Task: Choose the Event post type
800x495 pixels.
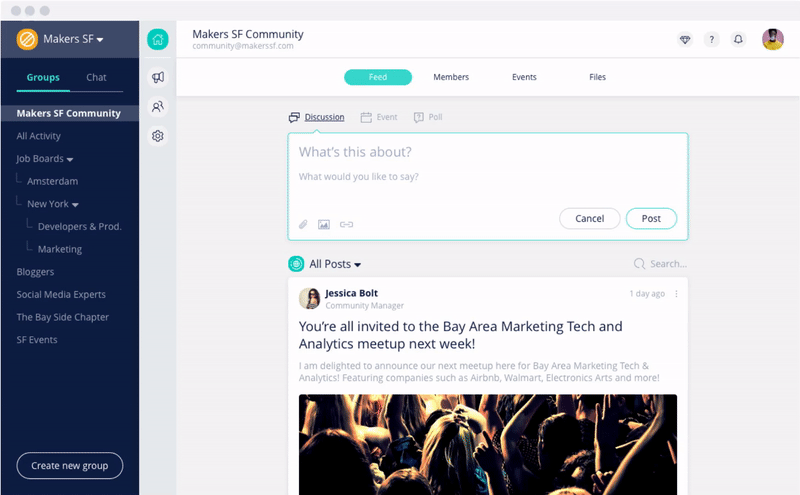Action: point(387,117)
